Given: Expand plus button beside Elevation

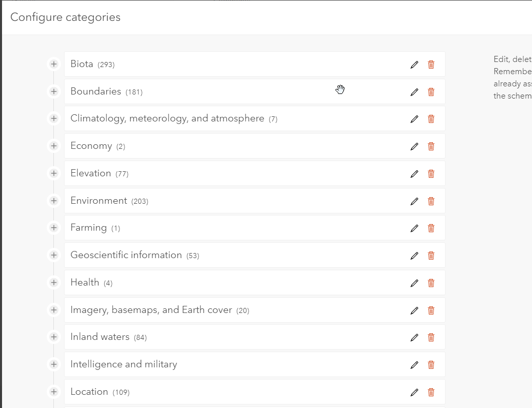Looking at the screenshot, I should (54, 173).
